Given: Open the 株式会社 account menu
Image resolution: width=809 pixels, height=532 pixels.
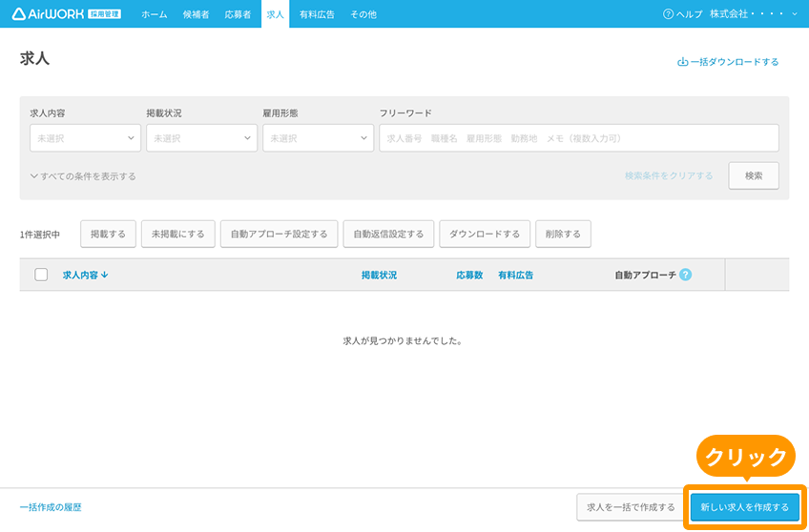Looking at the screenshot, I should tap(754, 14).
